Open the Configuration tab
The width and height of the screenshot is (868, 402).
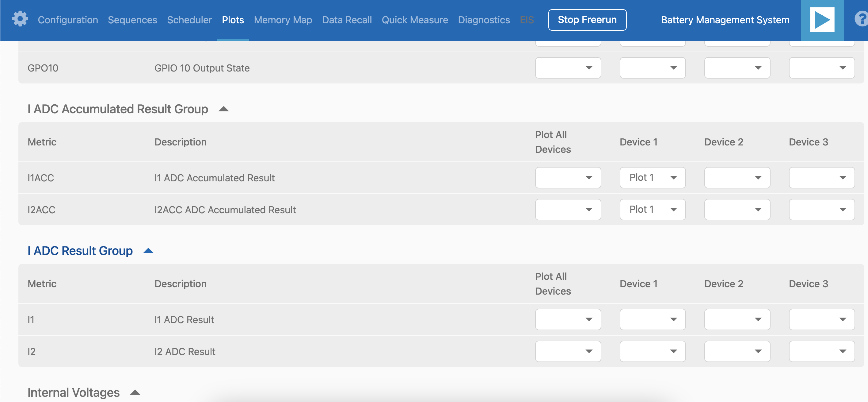[68, 20]
